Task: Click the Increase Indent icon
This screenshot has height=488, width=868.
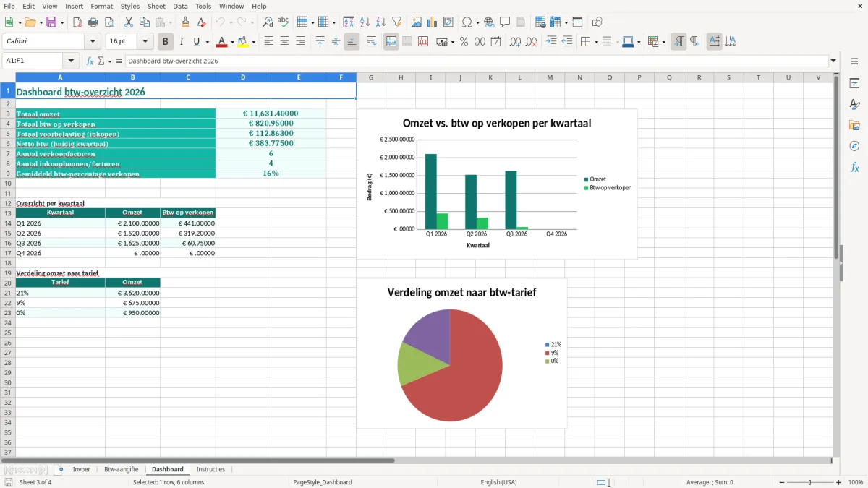Action: coord(551,42)
